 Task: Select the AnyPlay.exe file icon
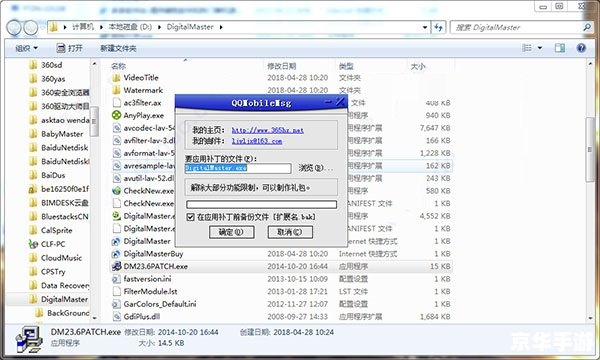click(x=116, y=115)
